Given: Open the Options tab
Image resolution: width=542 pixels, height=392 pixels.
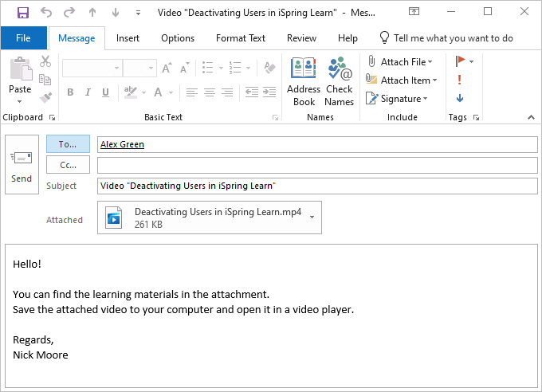Looking at the screenshot, I should point(178,38).
